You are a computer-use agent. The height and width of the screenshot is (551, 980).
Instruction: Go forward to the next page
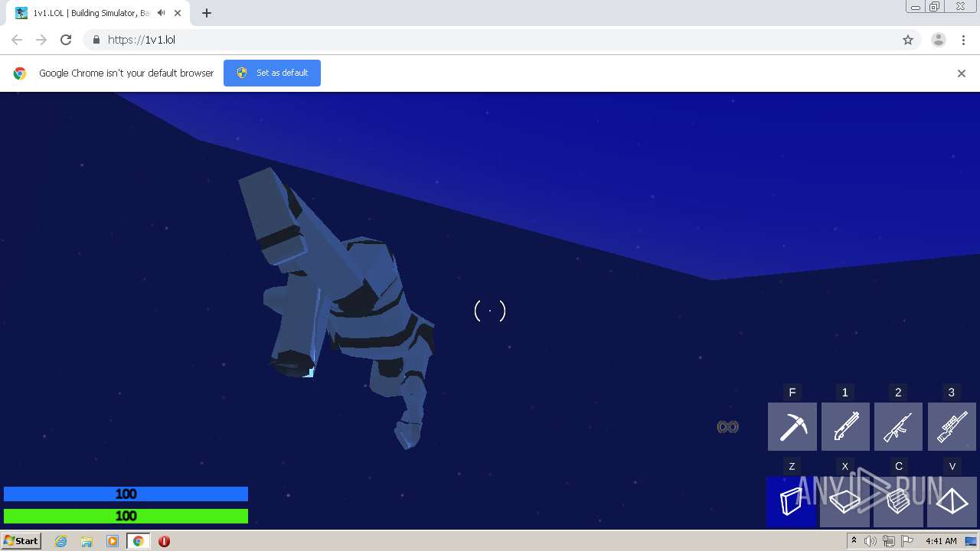(x=41, y=40)
